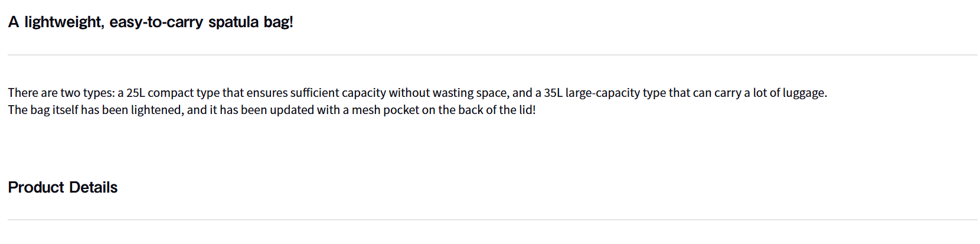
Task: Click the divider line below 'Product Details'
Action: [x=490, y=220]
